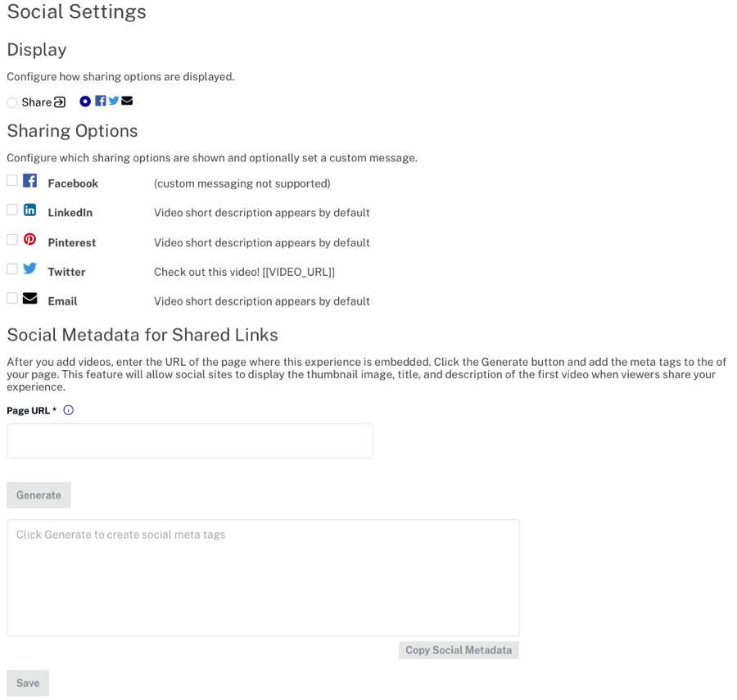Open the info icon next to Page URL
The image size is (737, 700).
[69, 410]
